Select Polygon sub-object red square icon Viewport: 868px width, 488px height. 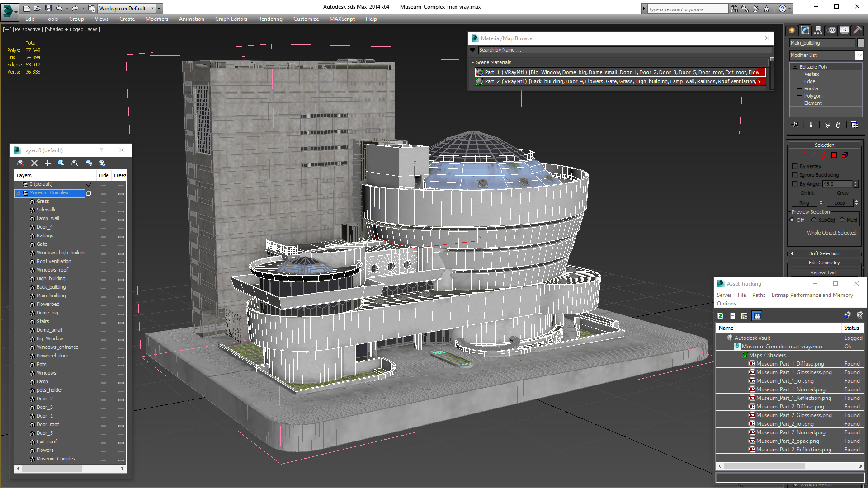click(834, 155)
